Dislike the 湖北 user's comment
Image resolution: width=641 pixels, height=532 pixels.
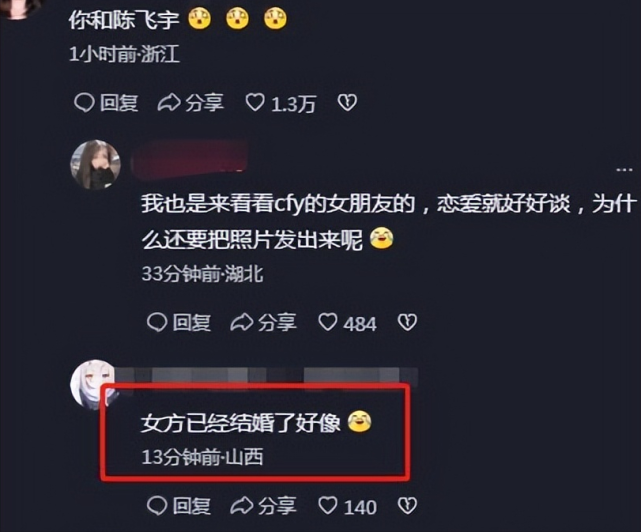tap(407, 322)
